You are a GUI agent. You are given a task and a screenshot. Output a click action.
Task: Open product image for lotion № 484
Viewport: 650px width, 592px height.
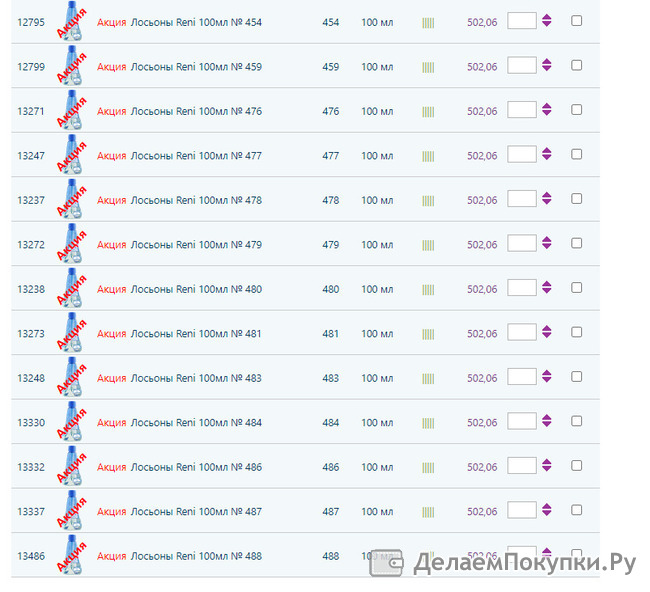click(x=71, y=421)
